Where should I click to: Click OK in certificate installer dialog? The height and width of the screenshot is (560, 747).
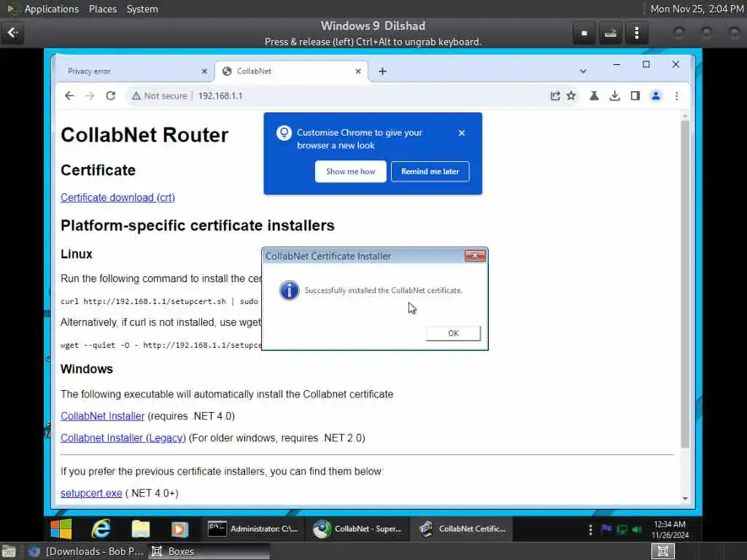453,333
